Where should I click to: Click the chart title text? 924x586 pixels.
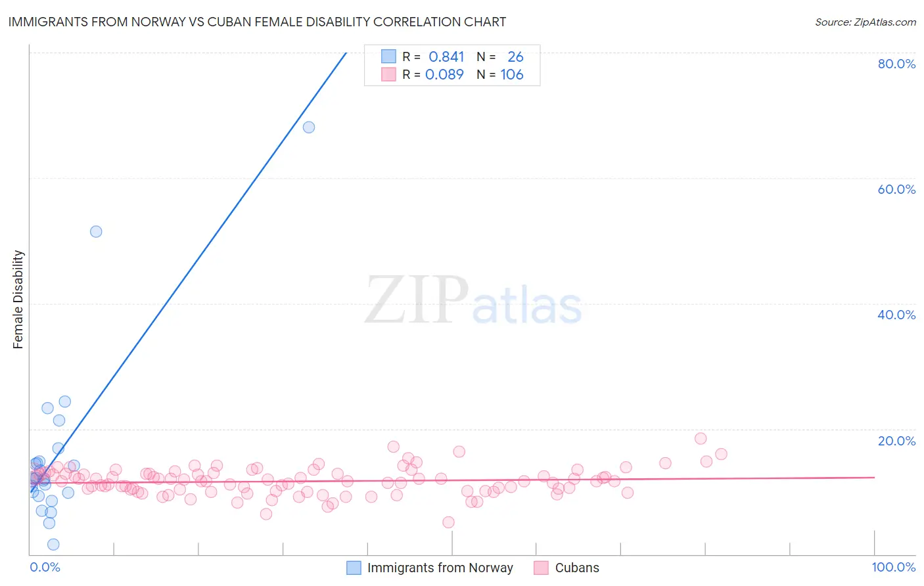pos(257,22)
